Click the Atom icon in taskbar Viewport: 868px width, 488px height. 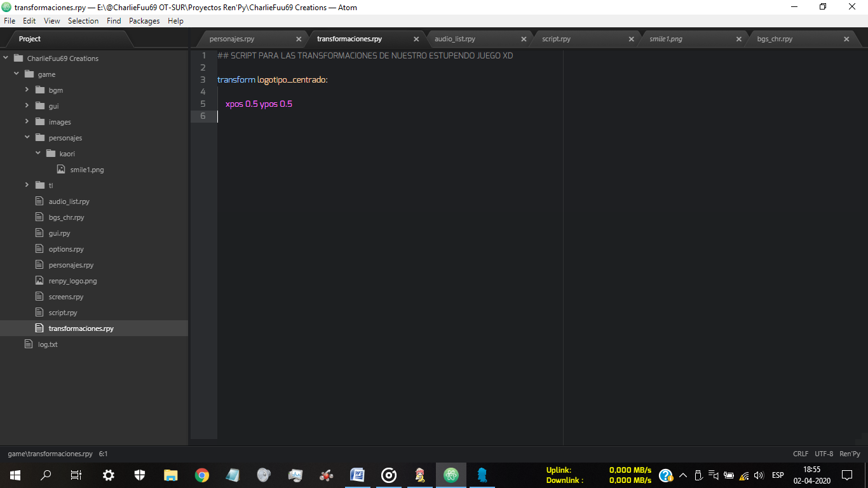tap(451, 475)
